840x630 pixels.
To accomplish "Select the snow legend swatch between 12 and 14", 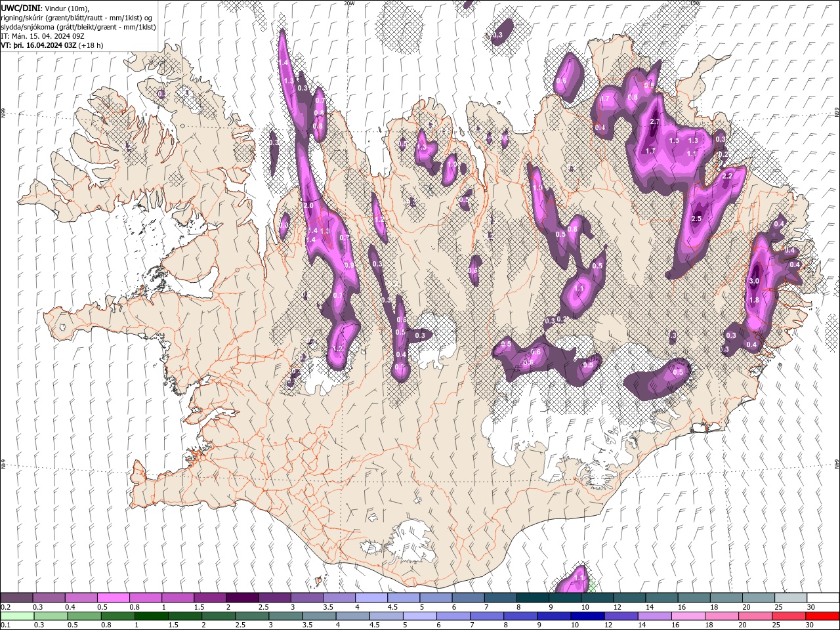I will [x=629, y=598].
